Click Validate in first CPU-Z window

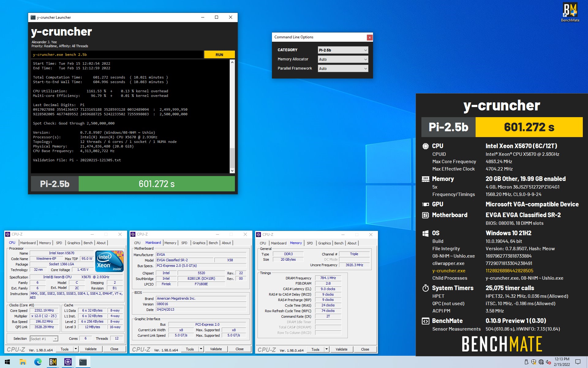[91, 349]
